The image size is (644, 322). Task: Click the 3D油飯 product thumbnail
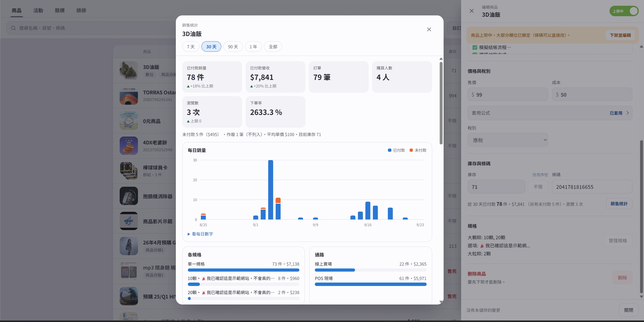129,71
